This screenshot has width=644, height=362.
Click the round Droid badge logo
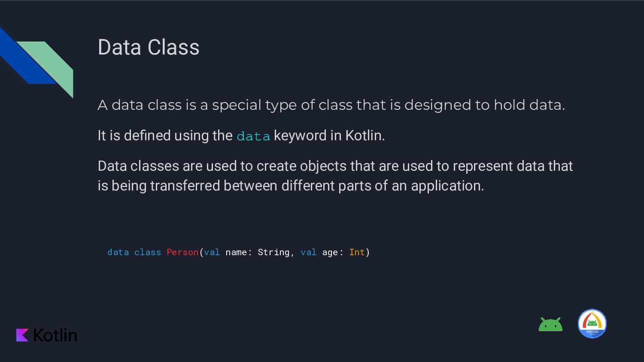592,324
